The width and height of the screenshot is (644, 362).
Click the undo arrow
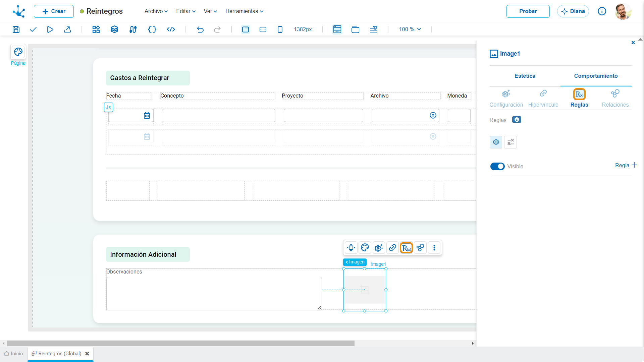click(200, 29)
